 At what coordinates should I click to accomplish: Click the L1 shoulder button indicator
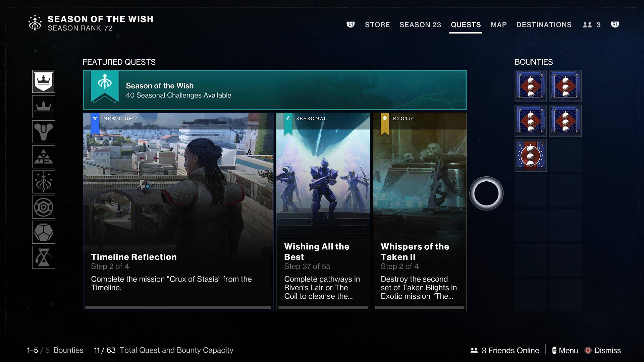pos(351,24)
